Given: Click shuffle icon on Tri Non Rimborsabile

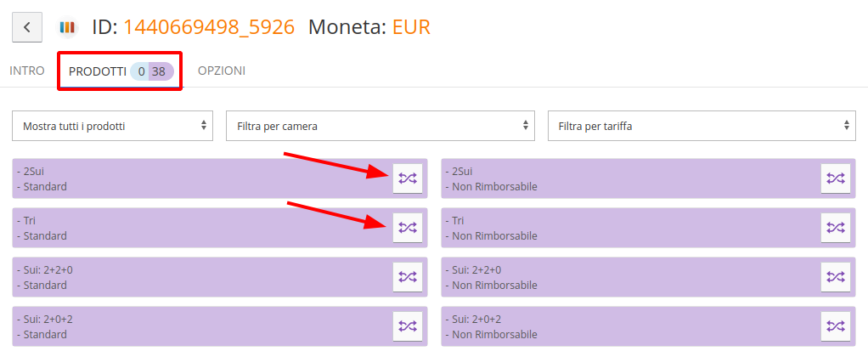Looking at the screenshot, I should [836, 228].
